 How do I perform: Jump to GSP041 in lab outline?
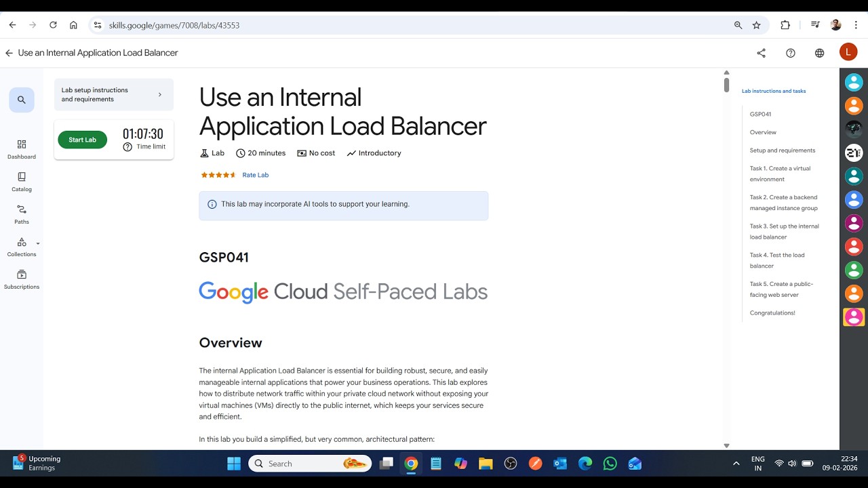[760, 114]
